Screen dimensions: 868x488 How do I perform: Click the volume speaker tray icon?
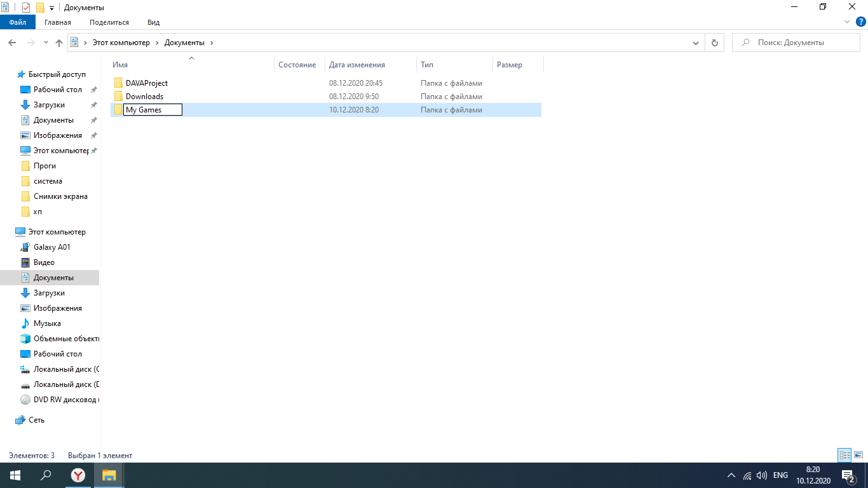pos(761,475)
